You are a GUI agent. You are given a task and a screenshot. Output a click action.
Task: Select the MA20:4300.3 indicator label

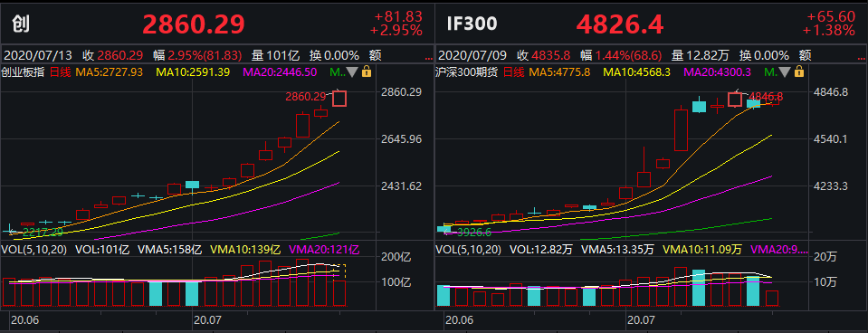coord(718,71)
